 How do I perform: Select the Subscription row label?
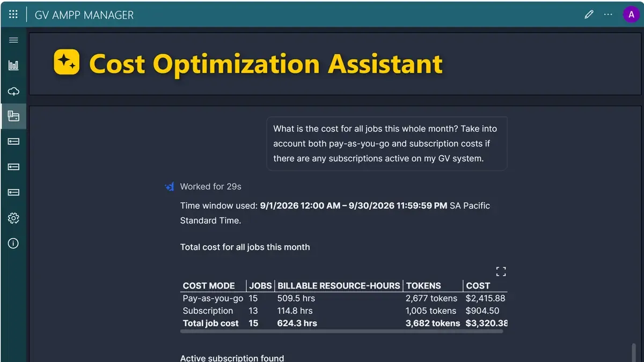(x=208, y=311)
